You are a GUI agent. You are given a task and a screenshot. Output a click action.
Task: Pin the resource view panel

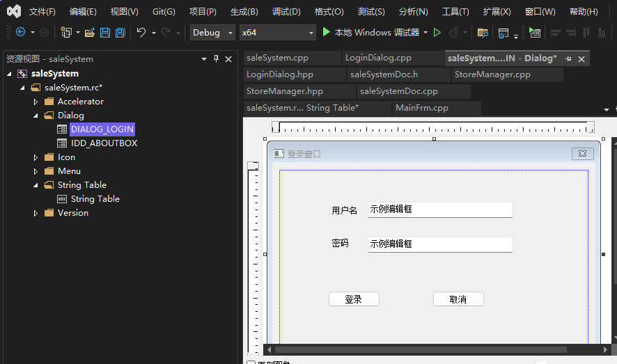coord(216,59)
